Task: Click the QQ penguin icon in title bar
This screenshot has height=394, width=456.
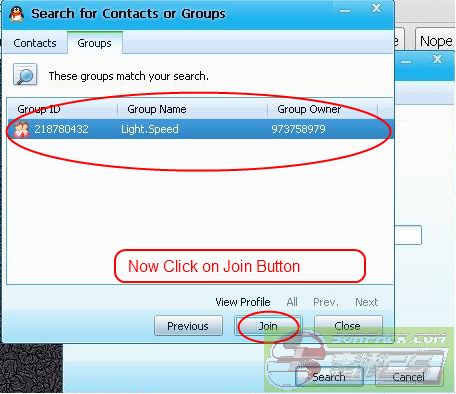Action: [x=16, y=14]
